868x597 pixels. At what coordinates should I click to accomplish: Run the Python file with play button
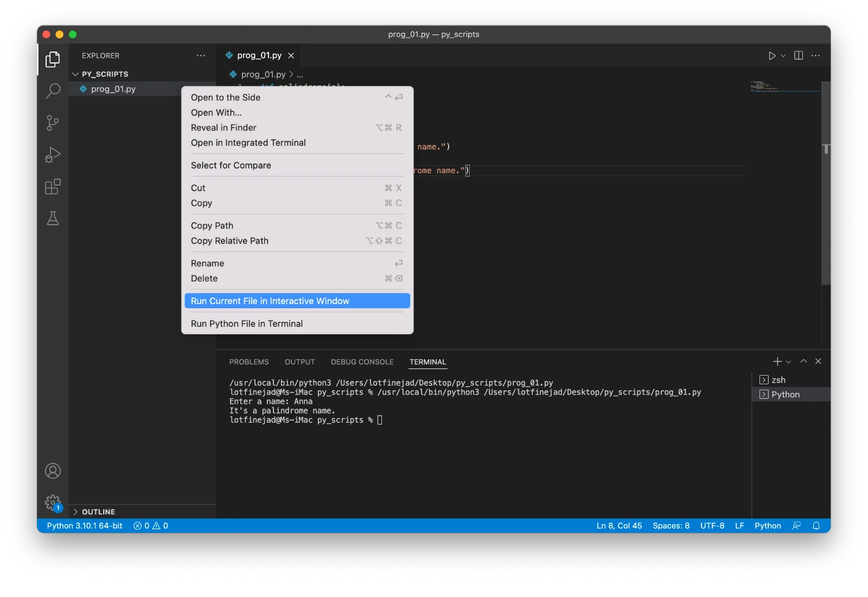coord(771,56)
